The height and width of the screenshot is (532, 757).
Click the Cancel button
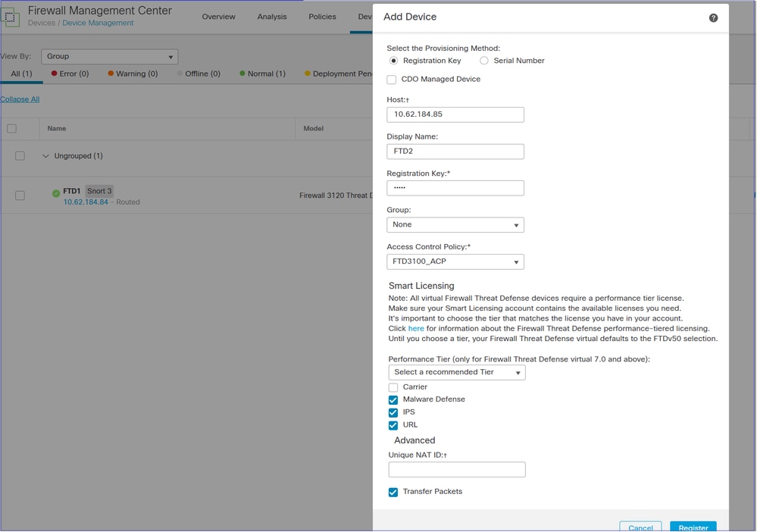(640, 527)
